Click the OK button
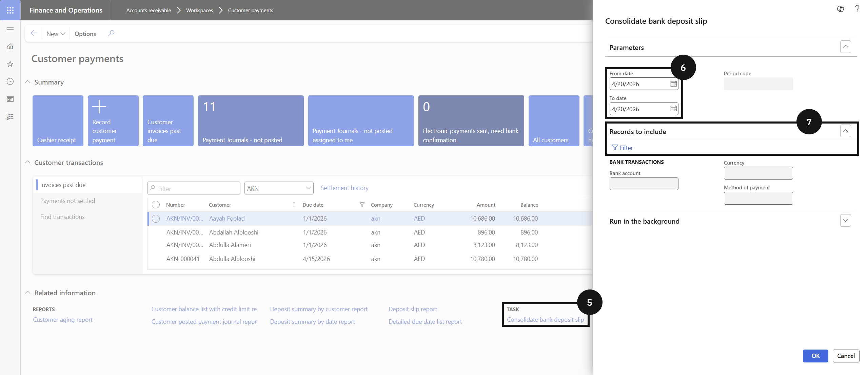 tap(815, 356)
